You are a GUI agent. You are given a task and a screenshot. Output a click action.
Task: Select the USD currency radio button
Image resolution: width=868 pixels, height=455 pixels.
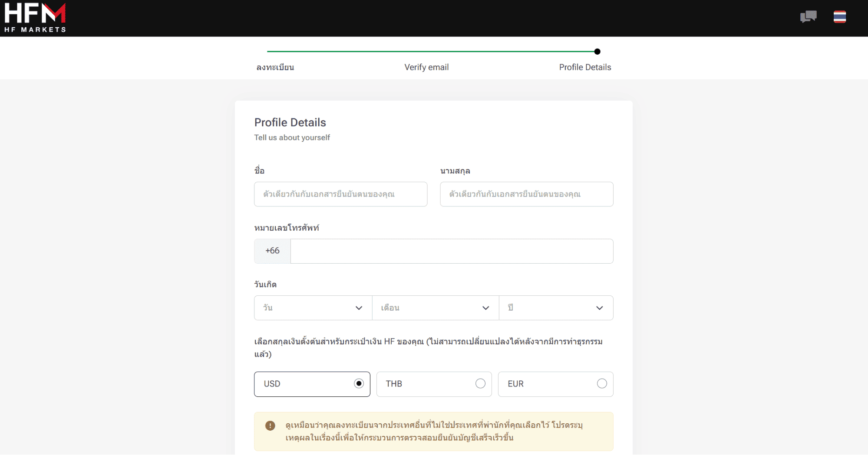(x=358, y=383)
